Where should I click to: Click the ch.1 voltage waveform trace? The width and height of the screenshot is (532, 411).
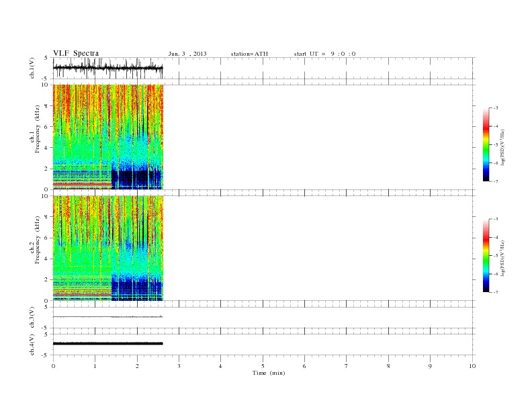[x=108, y=68]
